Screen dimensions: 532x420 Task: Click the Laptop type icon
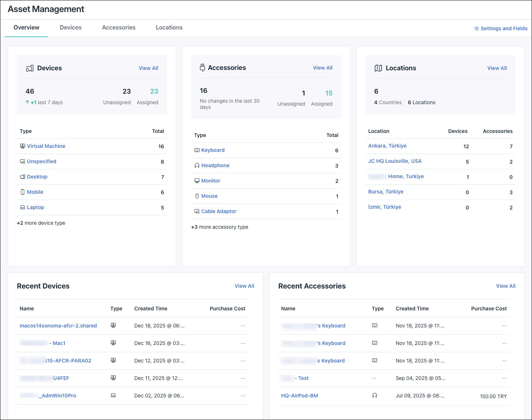click(23, 207)
